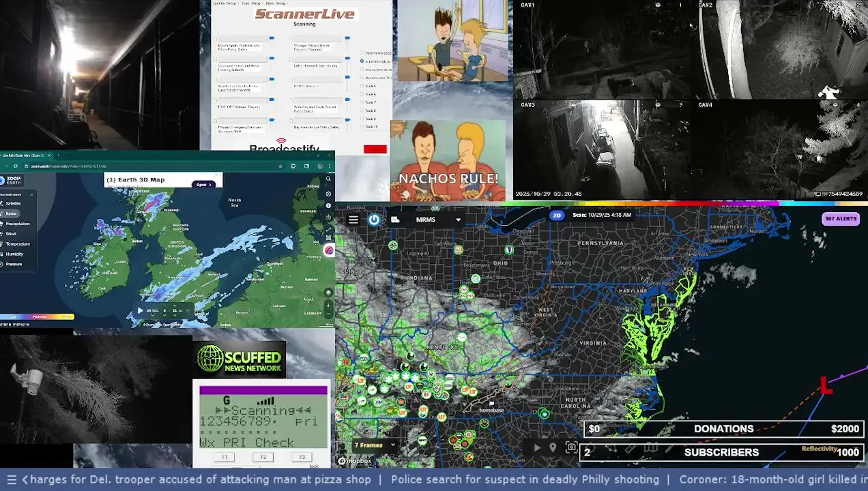Click the locate-me button in Zoom Earth
Screen dimensions: 868x491
328,292
